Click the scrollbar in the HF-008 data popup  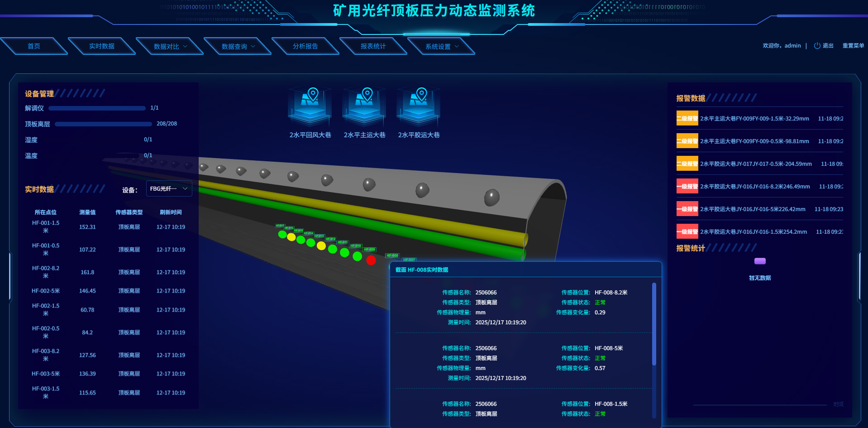tap(654, 324)
